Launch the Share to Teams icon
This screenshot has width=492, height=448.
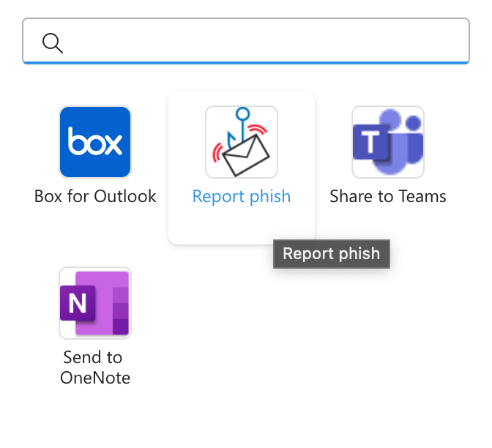388,142
